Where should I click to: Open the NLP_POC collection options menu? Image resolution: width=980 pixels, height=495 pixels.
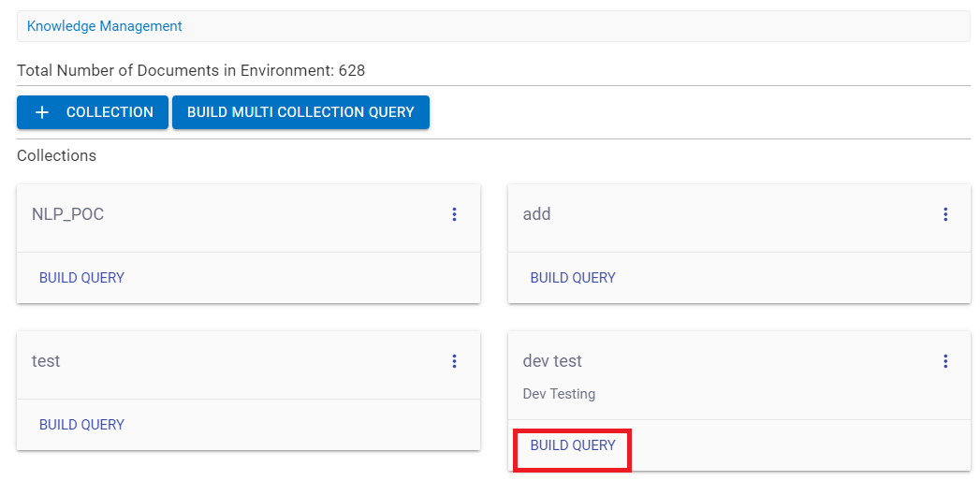pos(454,214)
